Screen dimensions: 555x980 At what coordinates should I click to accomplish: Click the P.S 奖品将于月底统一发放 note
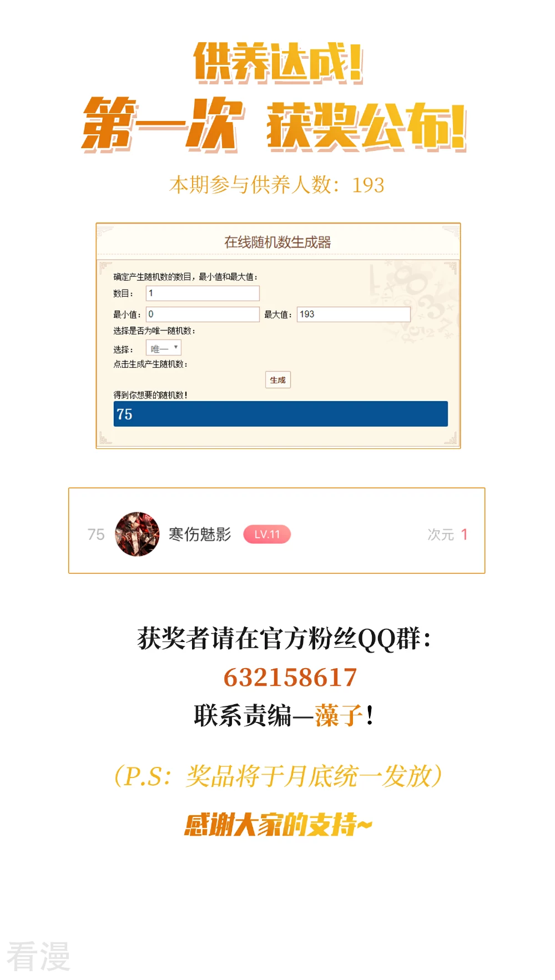click(278, 776)
